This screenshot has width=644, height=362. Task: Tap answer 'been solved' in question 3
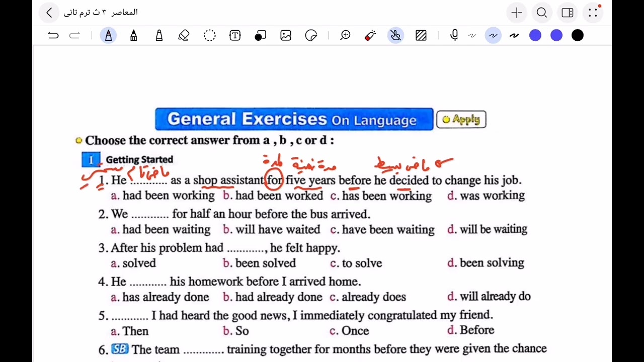(265, 263)
